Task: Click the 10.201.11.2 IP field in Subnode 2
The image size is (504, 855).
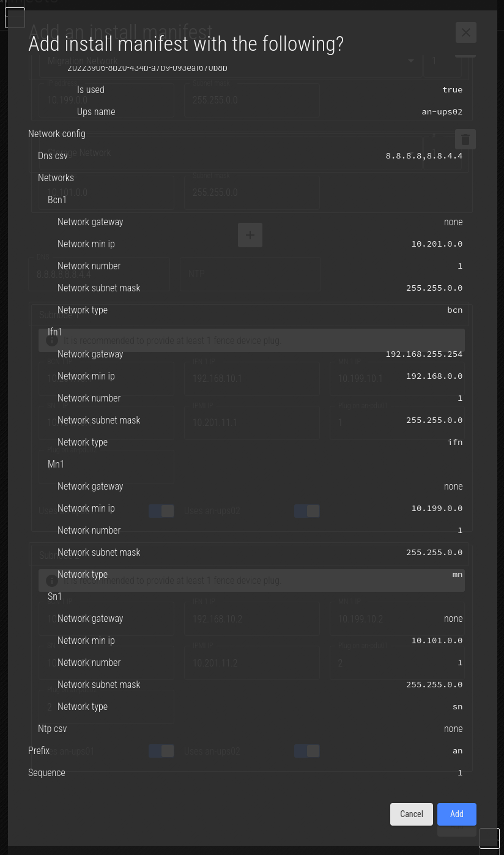Action: [x=252, y=663]
